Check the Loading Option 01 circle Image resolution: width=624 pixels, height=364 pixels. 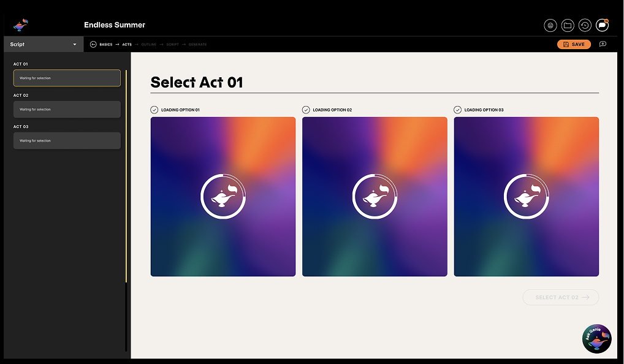pos(154,110)
